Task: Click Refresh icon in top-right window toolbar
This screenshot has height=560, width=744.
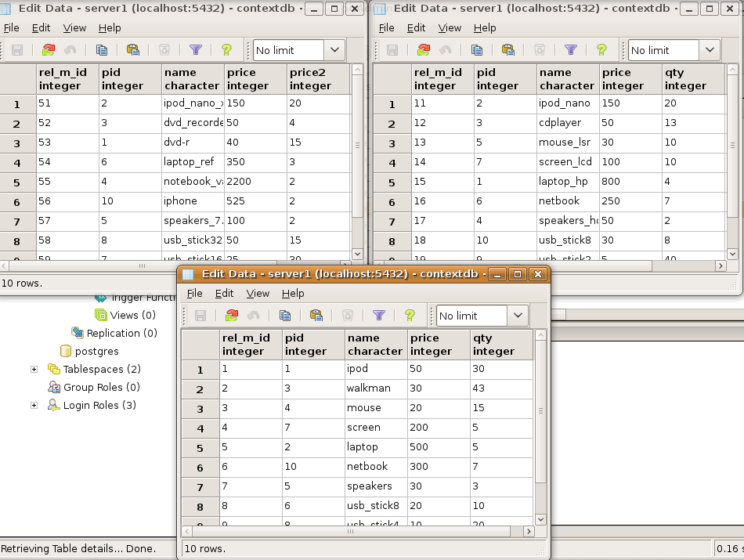Action: click(x=423, y=50)
